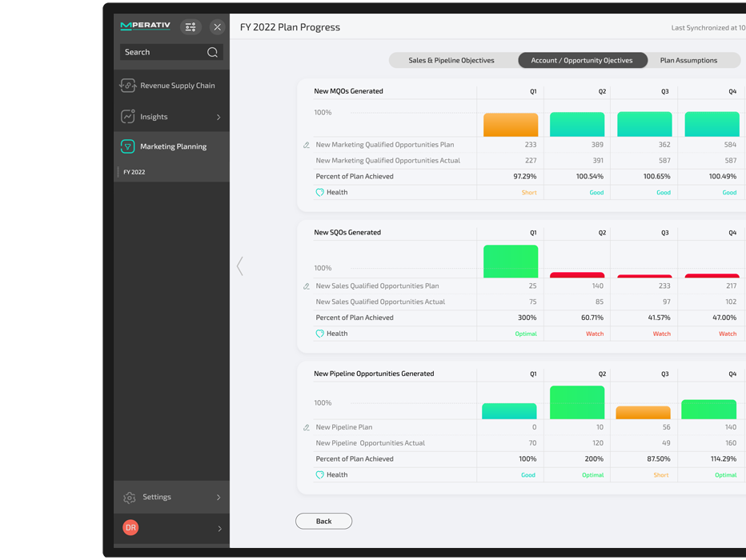
Task: Select Account / Opportunity Objectives tab
Action: pyautogui.click(x=583, y=60)
